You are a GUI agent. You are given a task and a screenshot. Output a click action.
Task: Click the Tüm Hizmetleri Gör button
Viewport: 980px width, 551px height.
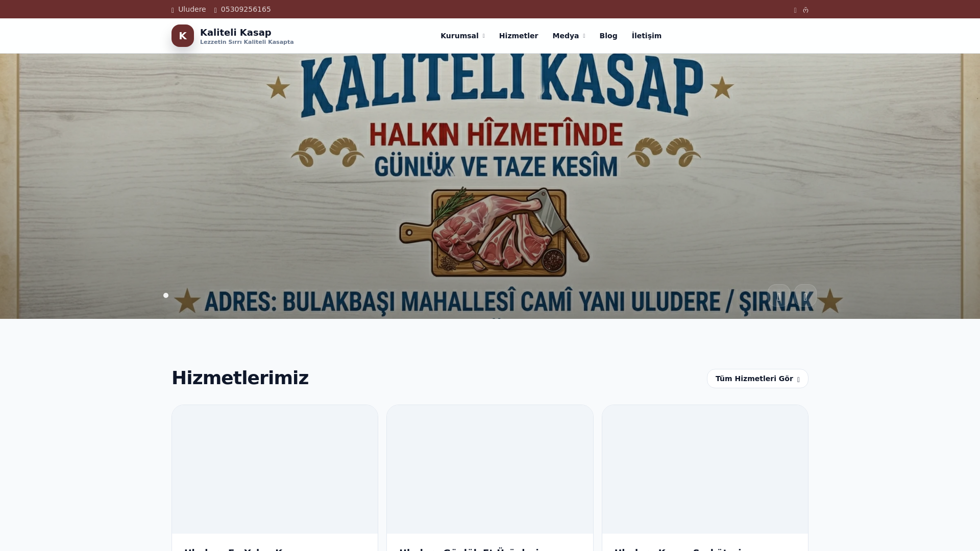click(x=757, y=379)
